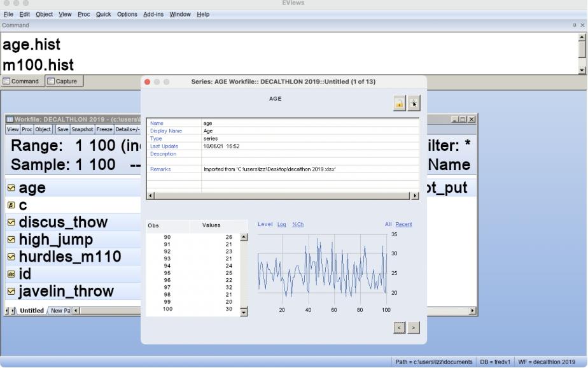Click the cursor-pointer icon beside the lock
588x368 pixels.
click(414, 104)
